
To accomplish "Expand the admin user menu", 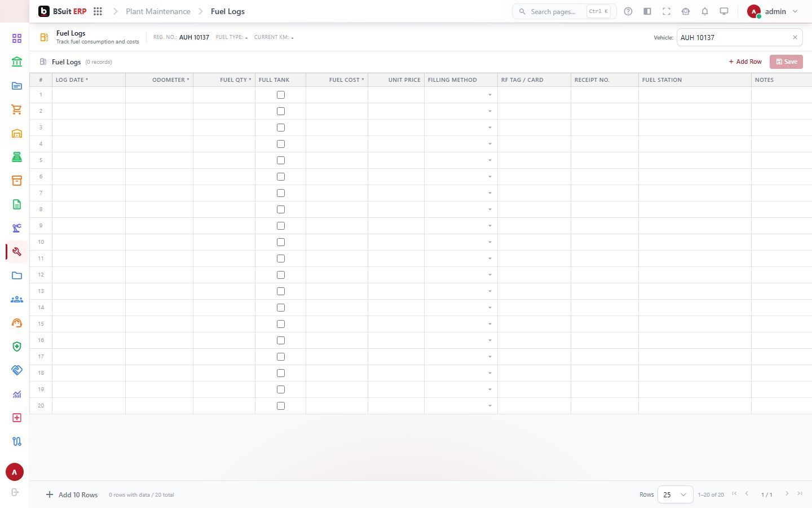I will point(773,11).
